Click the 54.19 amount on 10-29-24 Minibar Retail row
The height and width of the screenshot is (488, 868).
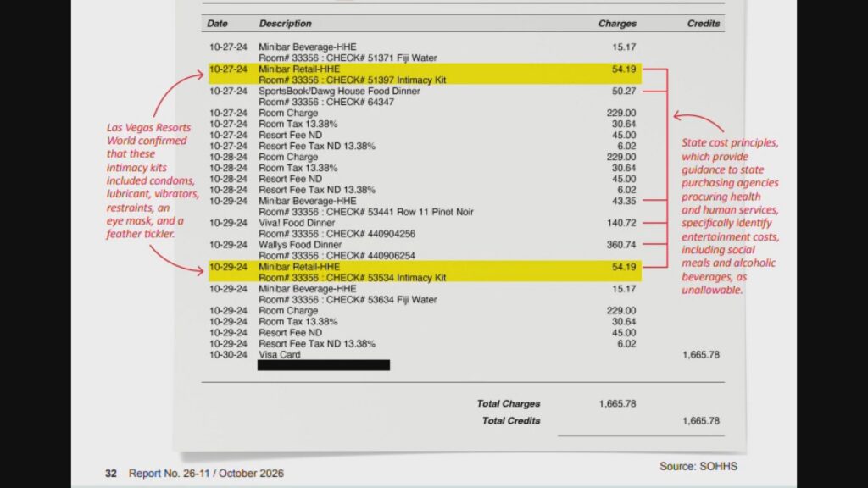pyautogui.click(x=624, y=267)
